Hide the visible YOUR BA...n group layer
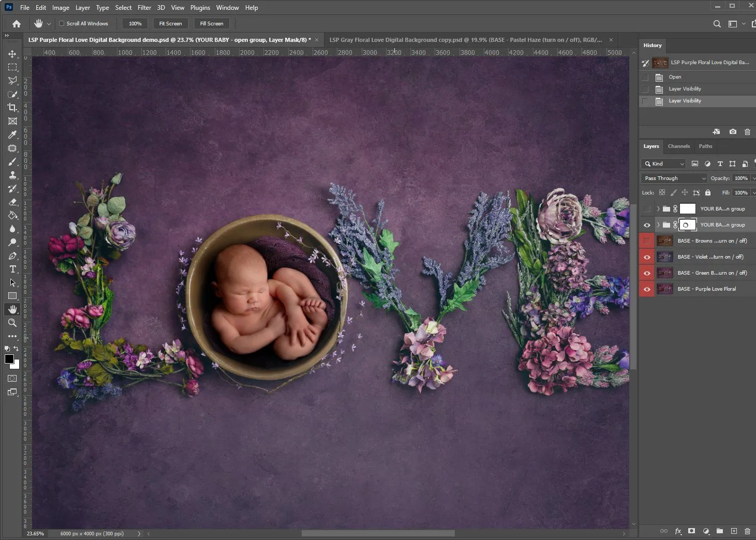 click(647, 225)
